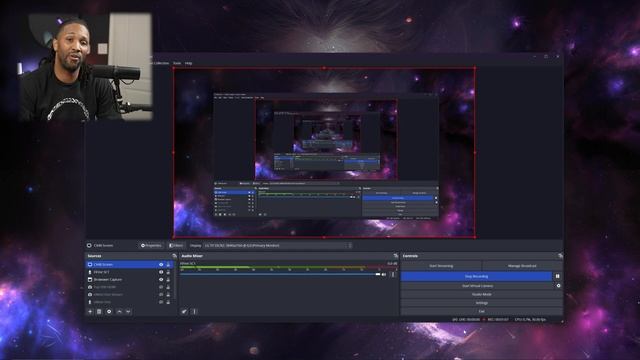Show the fifth hidden camera source
Image resolution: width=640 pixels, height=360 pixels.
[161, 294]
